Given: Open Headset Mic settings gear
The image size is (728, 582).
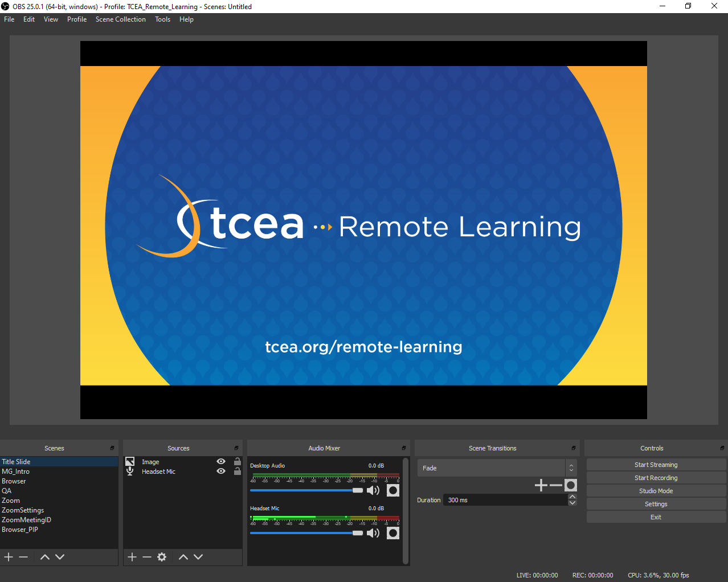Looking at the screenshot, I should pyautogui.click(x=393, y=533).
